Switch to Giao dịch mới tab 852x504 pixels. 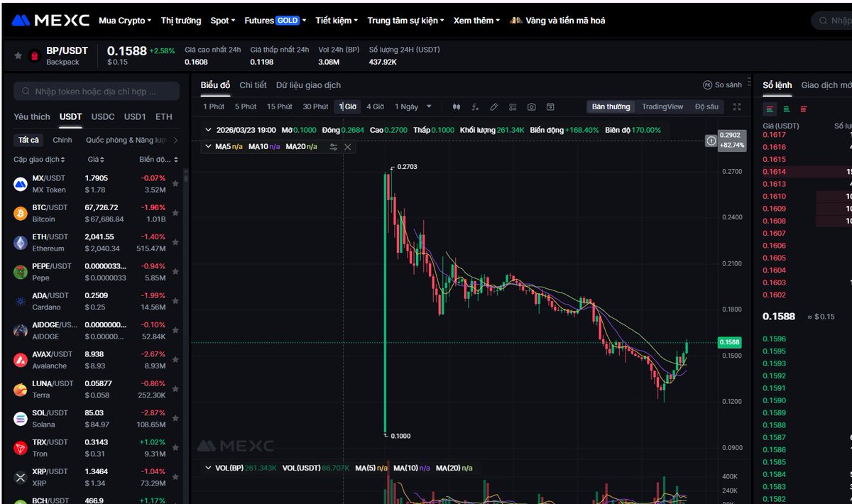click(x=826, y=85)
